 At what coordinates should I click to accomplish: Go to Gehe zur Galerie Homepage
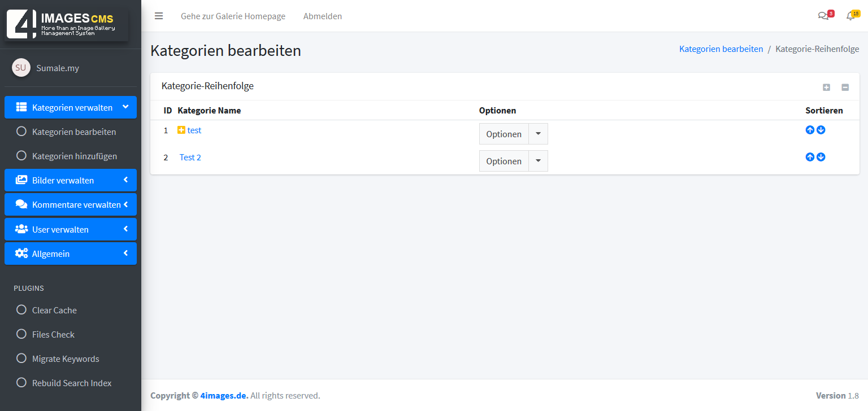(x=233, y=16)
